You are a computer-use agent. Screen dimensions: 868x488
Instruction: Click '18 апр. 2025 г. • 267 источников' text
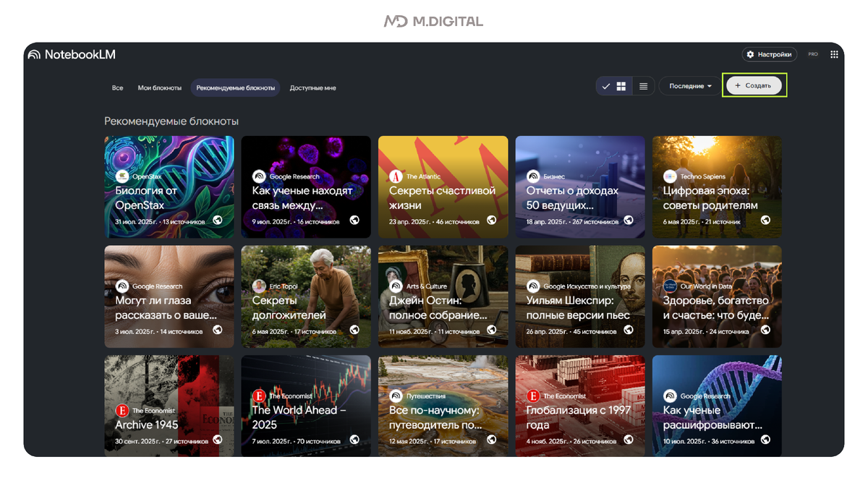coord(573,222)
